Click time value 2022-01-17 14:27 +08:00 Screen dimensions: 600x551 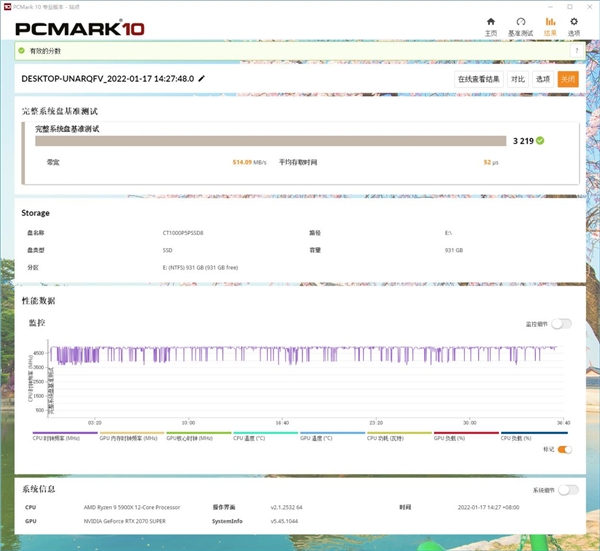click(x=489, y=507)
